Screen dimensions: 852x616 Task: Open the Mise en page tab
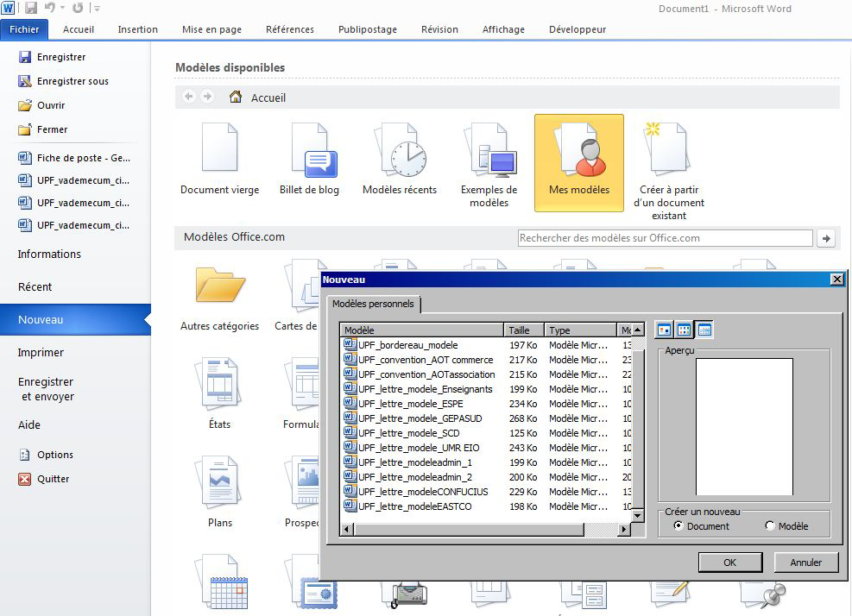[x=211, y=29]
